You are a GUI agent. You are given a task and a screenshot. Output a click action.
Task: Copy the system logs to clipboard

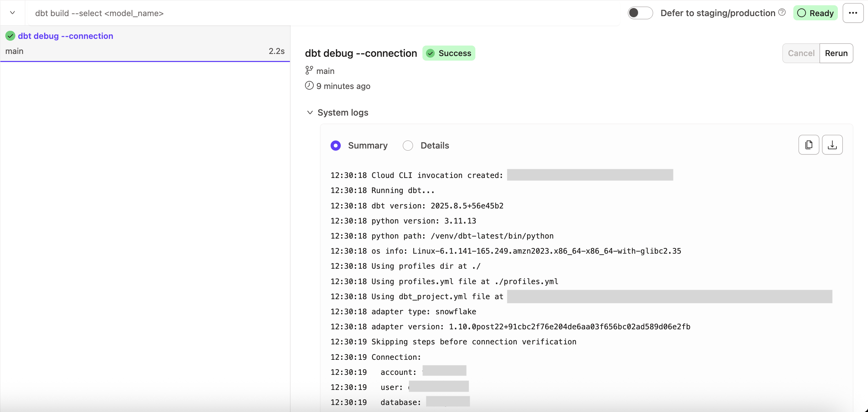[x=809, y=144]
